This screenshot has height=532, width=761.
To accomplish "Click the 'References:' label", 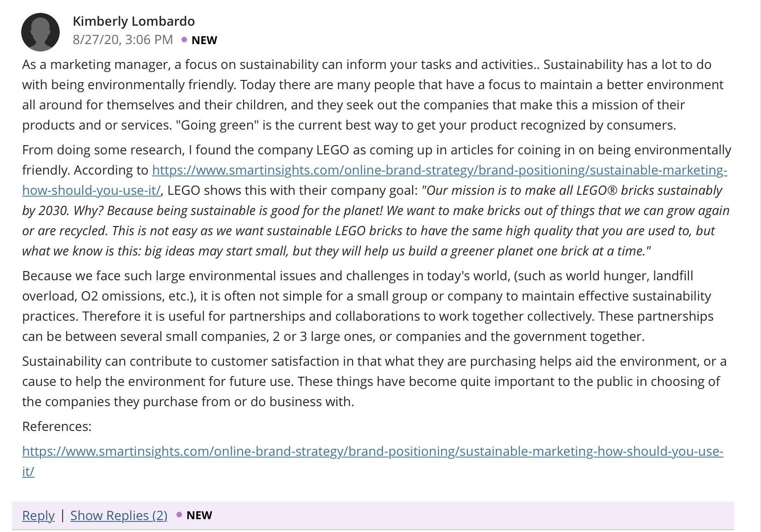I will pyautogui.click(x=57, y=427).
